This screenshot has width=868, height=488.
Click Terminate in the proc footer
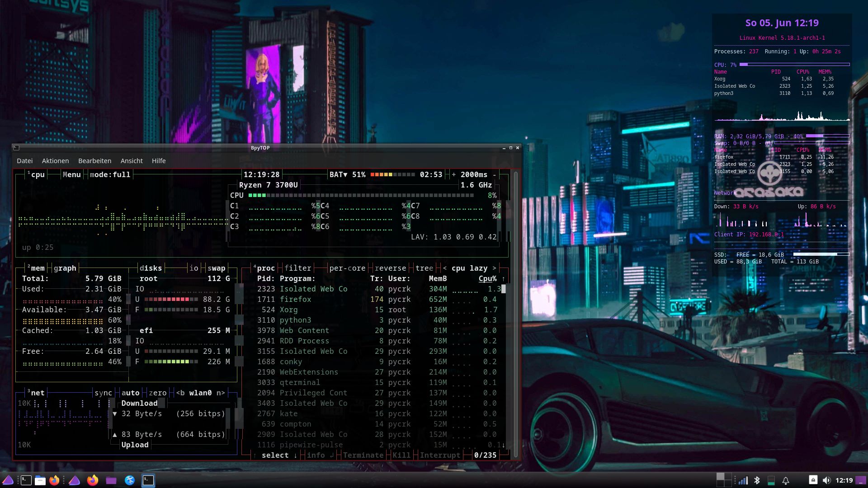363,455
